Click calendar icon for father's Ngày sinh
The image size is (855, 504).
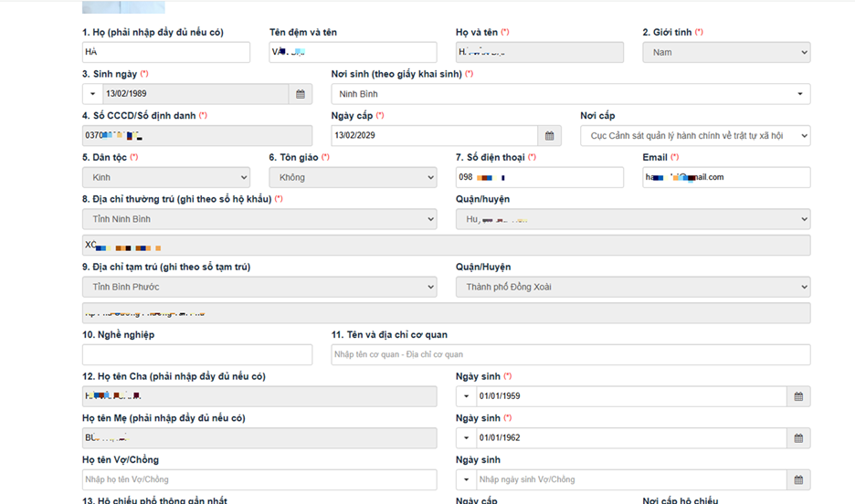(798, 396)
